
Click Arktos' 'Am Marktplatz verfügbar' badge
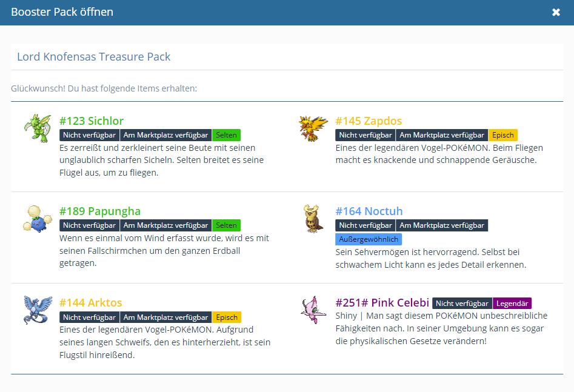coord(166,317)
